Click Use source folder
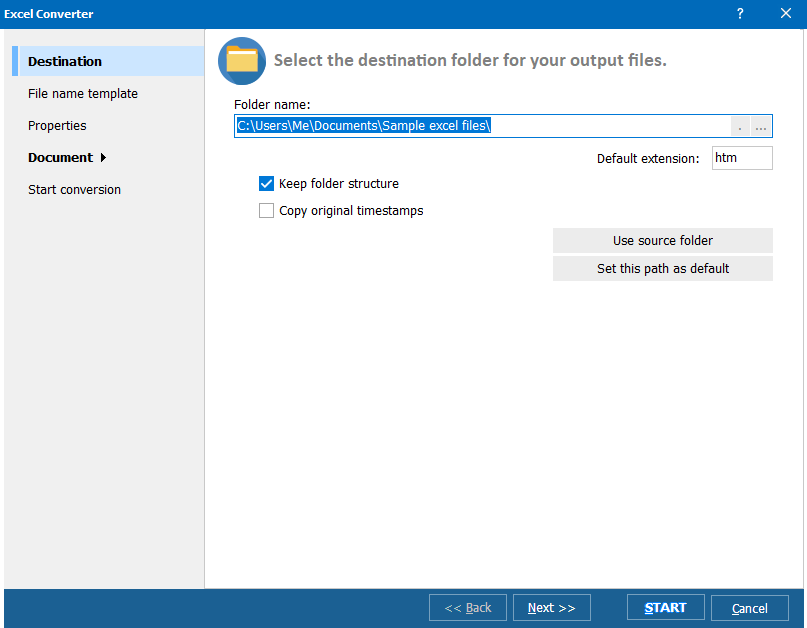807x628 pixels. [662, 240]
